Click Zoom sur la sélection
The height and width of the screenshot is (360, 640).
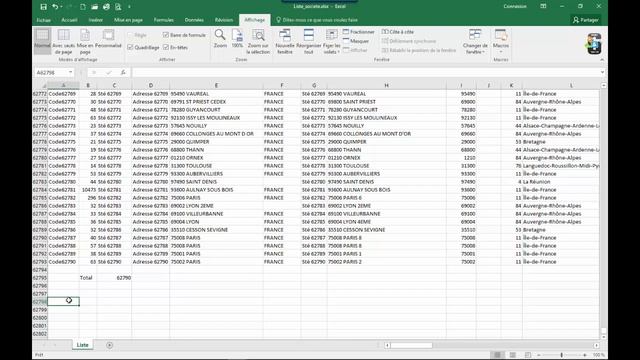[x=258, y=42]
